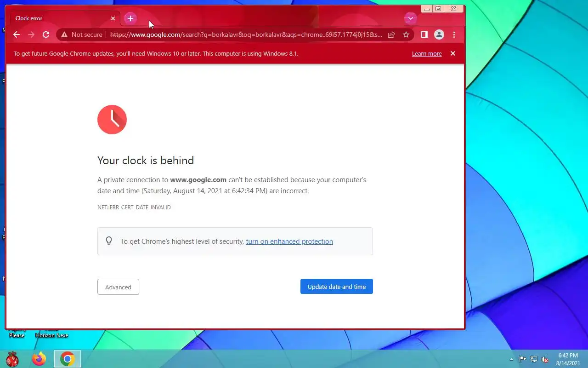
Task: Show hidden tray icons arrow
Action: point(511,359)
